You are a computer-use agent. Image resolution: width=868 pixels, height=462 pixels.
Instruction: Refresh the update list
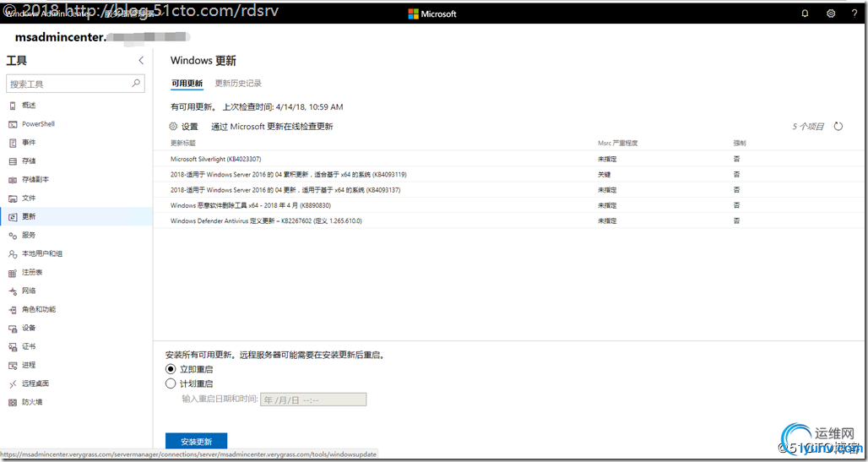click(838, 127)
